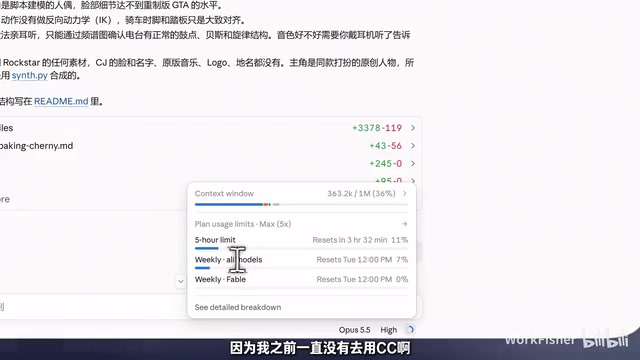Click the 363.2k / 1M (36%) value
640x360 pixels.
[x=361, y=193]
